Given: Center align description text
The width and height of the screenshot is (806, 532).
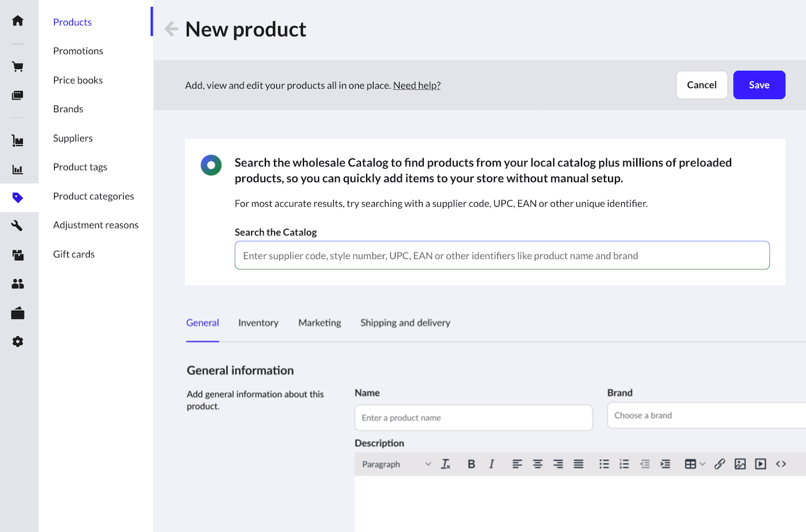Looking at the screenshot, I should coord(538,464).
